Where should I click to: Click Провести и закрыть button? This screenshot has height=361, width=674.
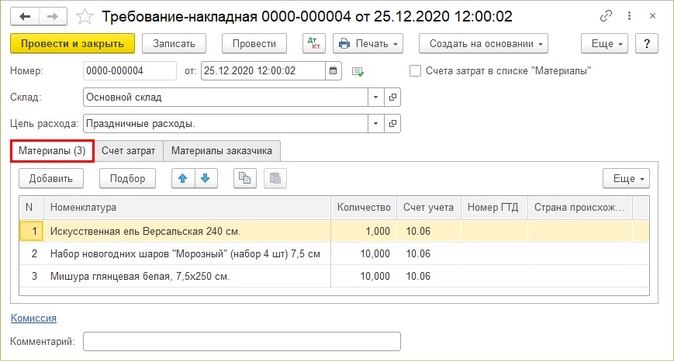(x=73, y=44)
